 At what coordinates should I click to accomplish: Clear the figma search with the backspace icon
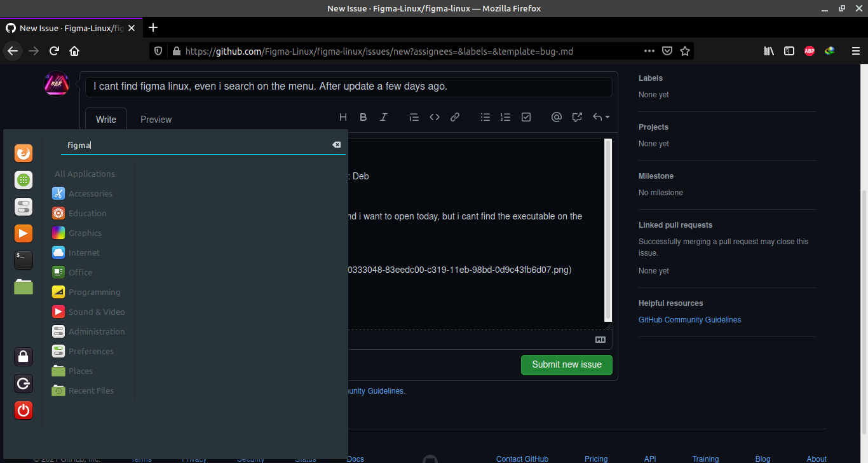point(337,145)
